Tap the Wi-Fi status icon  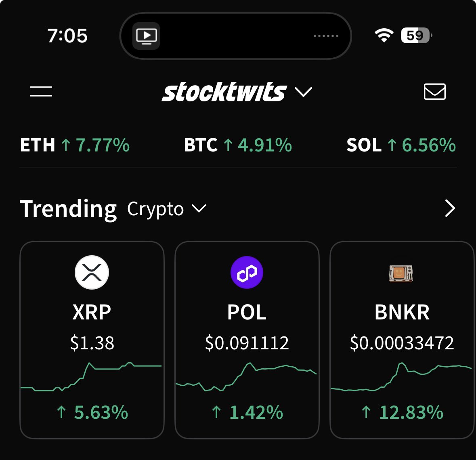pyautogui.click(x=384, y=36)
